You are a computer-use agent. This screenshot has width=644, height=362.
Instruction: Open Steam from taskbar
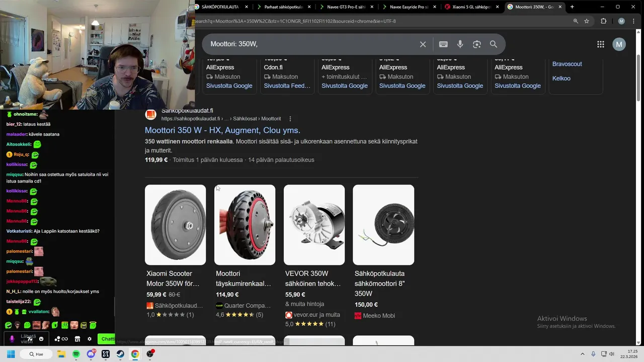[120, 354]
